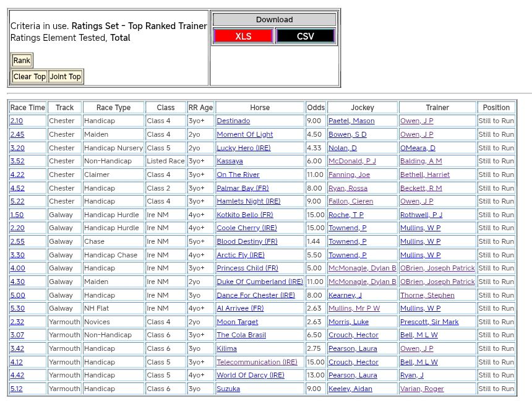View horse Duke Of Cumberland (IRE)
This screenshot has width=532, height=401.
pos(260,282)
